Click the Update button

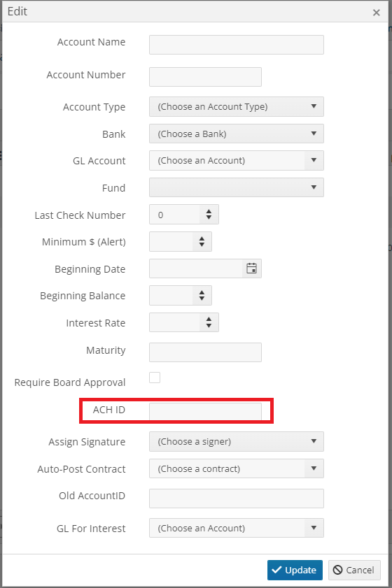[295, 570]
